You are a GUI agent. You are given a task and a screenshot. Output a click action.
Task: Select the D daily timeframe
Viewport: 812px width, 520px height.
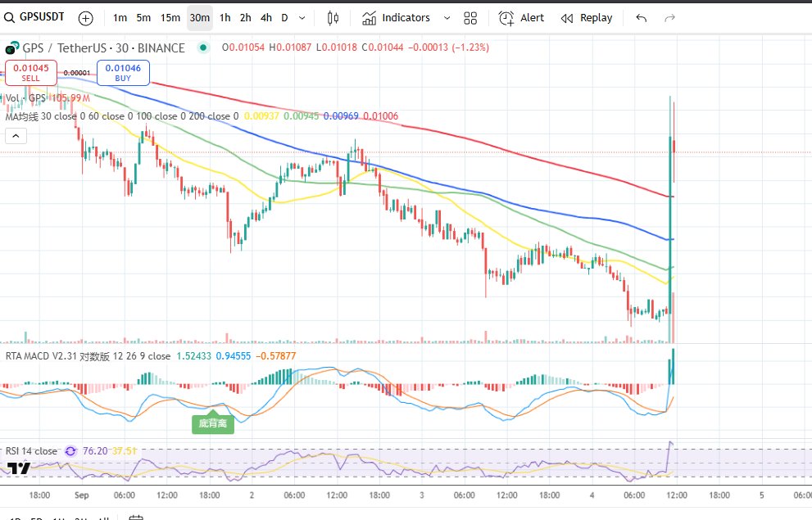pyautogui.click(x=284, y=18)
